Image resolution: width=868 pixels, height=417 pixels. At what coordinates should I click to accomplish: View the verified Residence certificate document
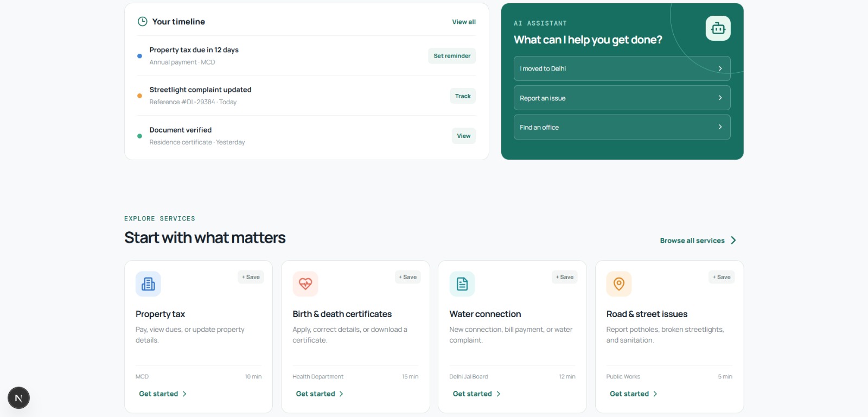point(464,136)
